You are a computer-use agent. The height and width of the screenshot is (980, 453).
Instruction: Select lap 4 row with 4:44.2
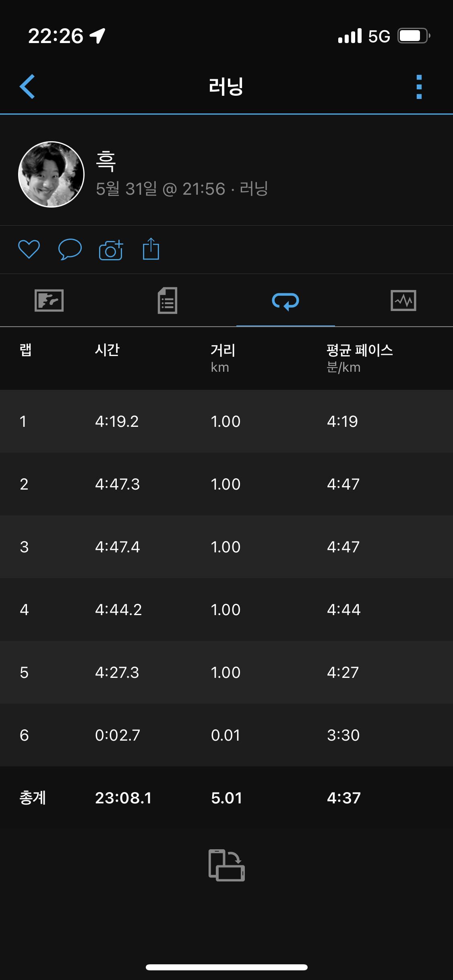[226, 609]
